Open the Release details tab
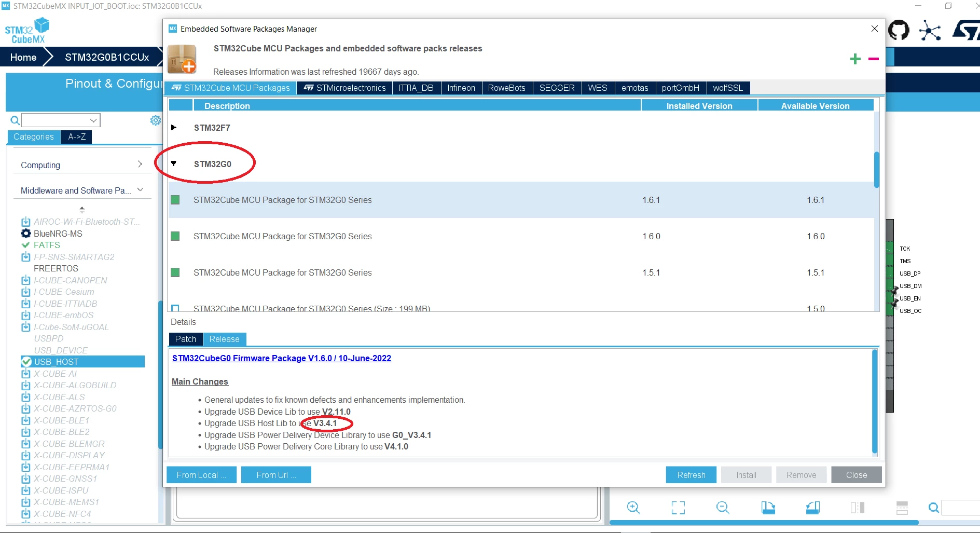The height and width of the screenshot is (533, 980). click(x=225, y=339)
